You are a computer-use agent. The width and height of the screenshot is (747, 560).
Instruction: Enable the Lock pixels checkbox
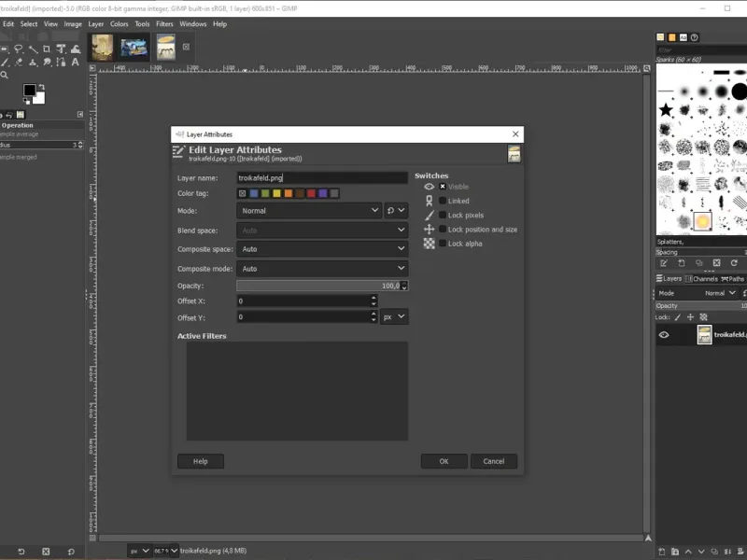(444, 216)
